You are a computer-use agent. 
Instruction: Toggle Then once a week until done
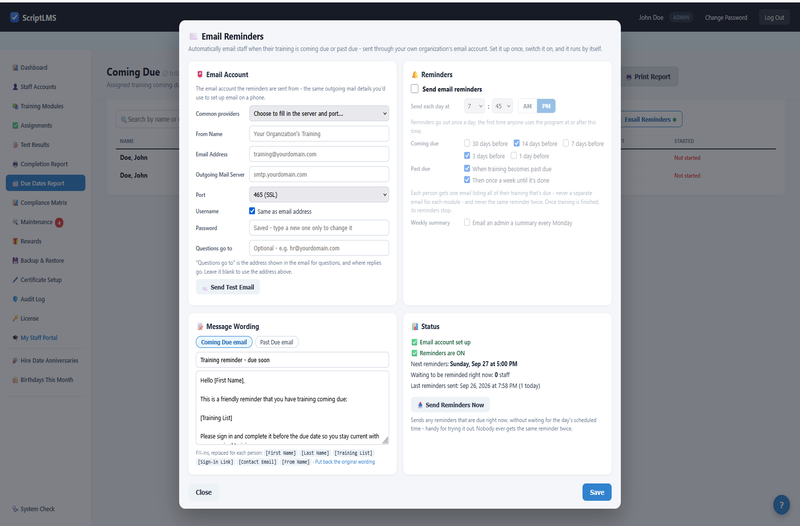tap(467, 180)
